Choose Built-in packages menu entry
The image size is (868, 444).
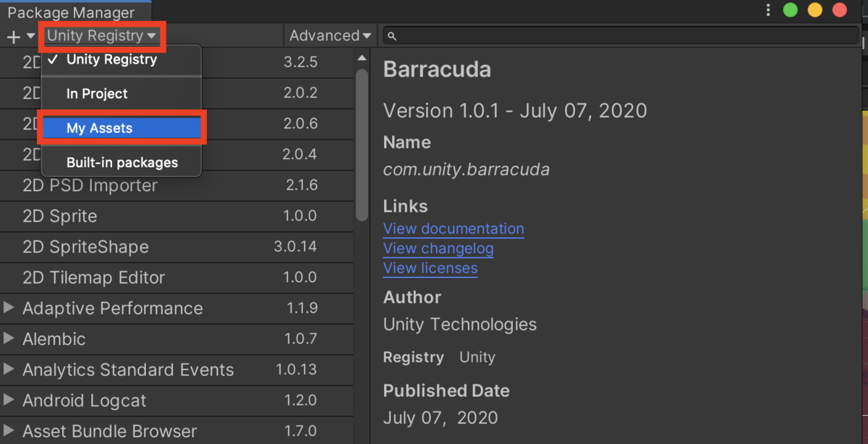121,163
